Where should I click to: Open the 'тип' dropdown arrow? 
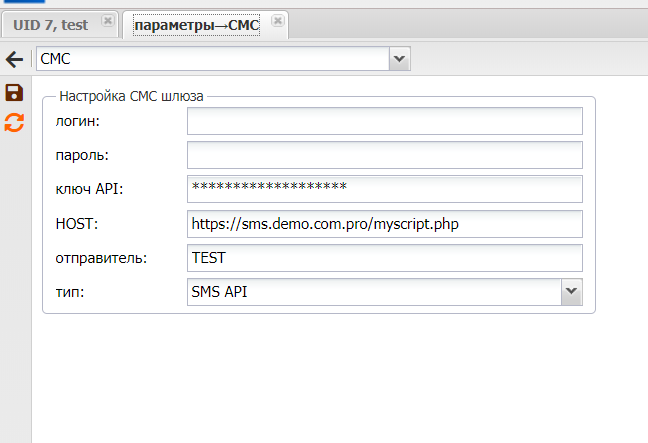coord(571,291)
